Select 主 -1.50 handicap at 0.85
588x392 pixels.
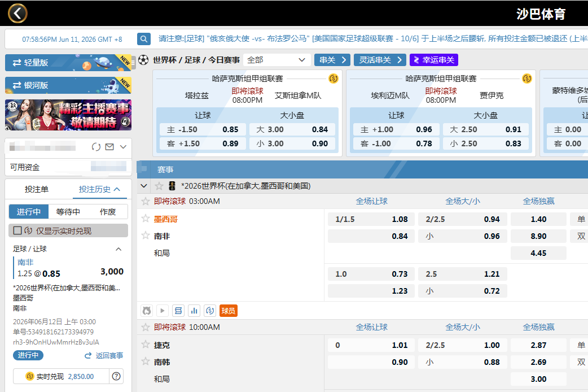point(203,129)
